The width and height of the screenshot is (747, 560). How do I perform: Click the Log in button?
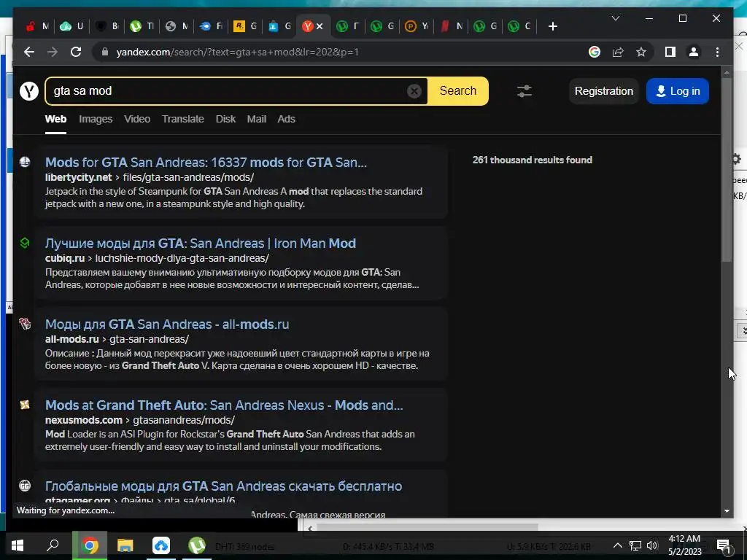point(678,91)
